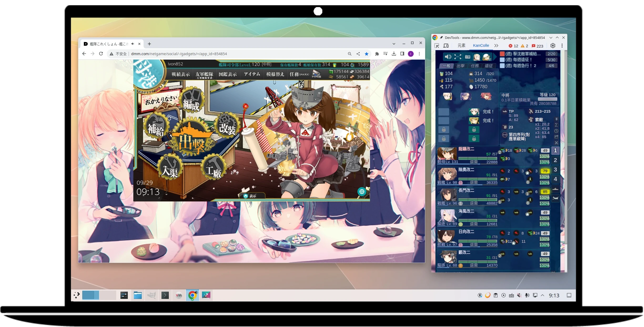The width and height of the screenshot is (644, 327).
Task: Take a screenshot with the camera icon
Action: (x=468, y=57)
